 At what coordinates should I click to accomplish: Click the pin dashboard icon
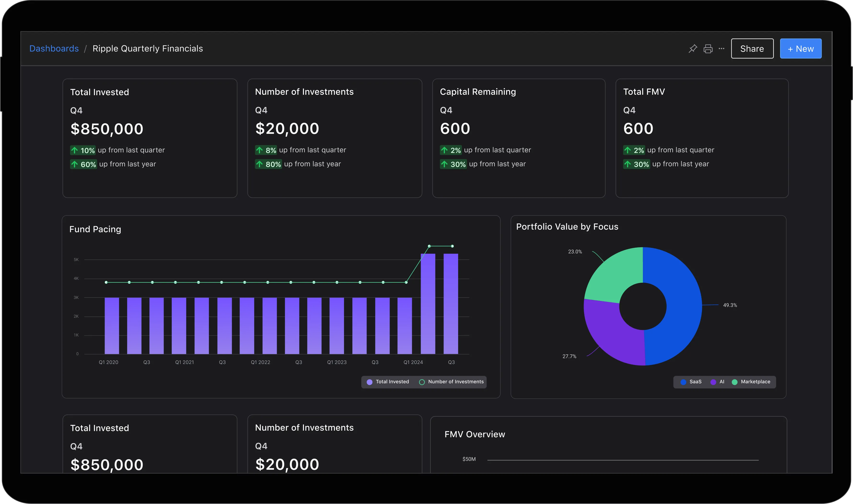pyautogui.click(x=693, y=49)
